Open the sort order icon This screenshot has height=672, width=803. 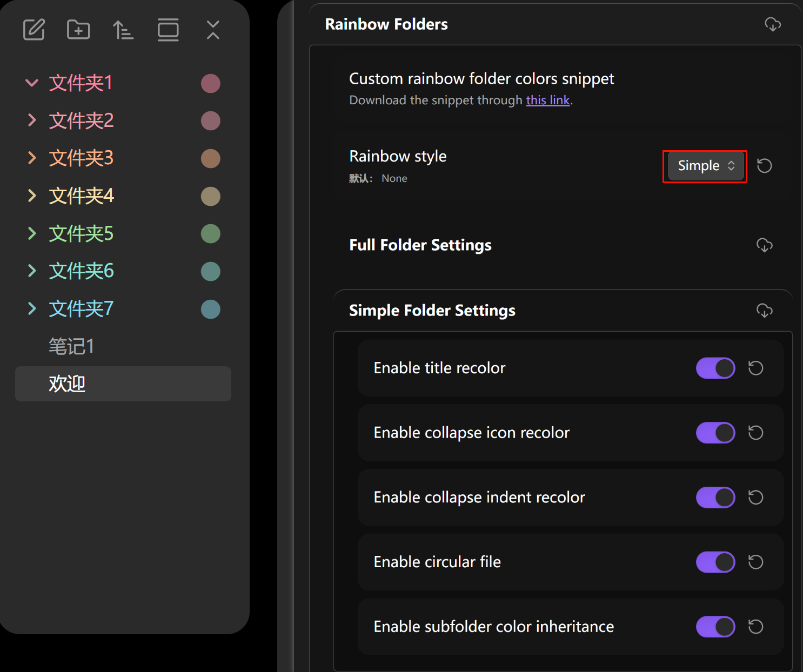[123, 30]
